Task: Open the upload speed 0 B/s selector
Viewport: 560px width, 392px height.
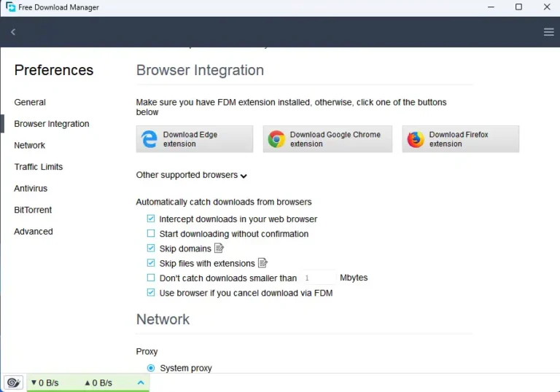Action: coord(98,383)
